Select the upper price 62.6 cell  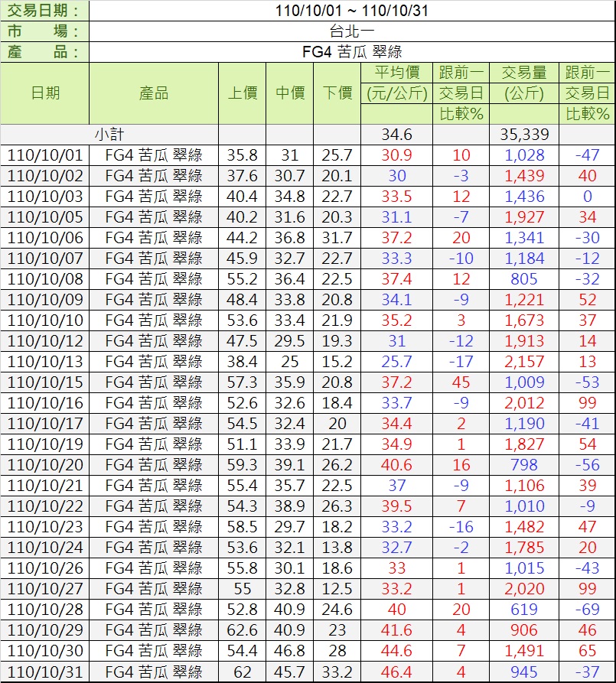[x=242, y=631]
